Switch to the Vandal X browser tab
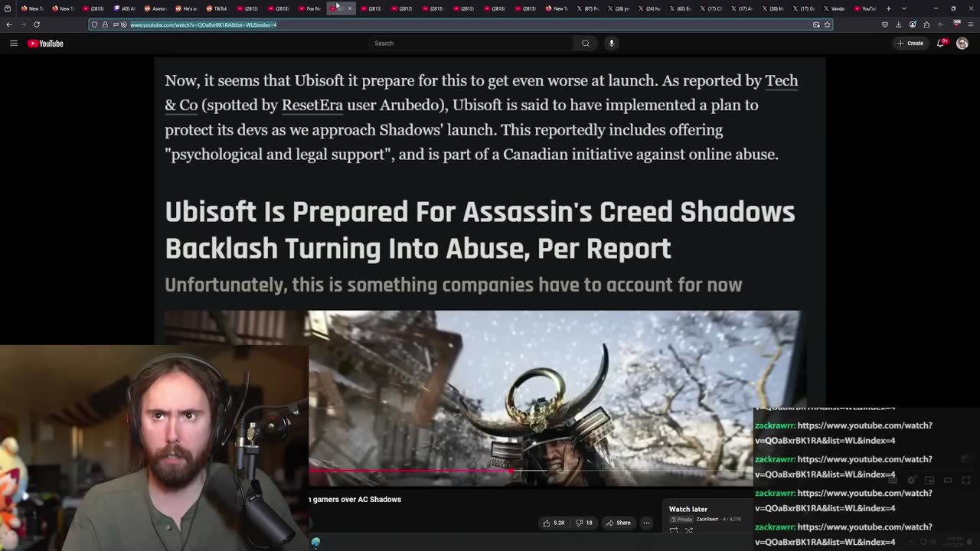 coord(834,8)
